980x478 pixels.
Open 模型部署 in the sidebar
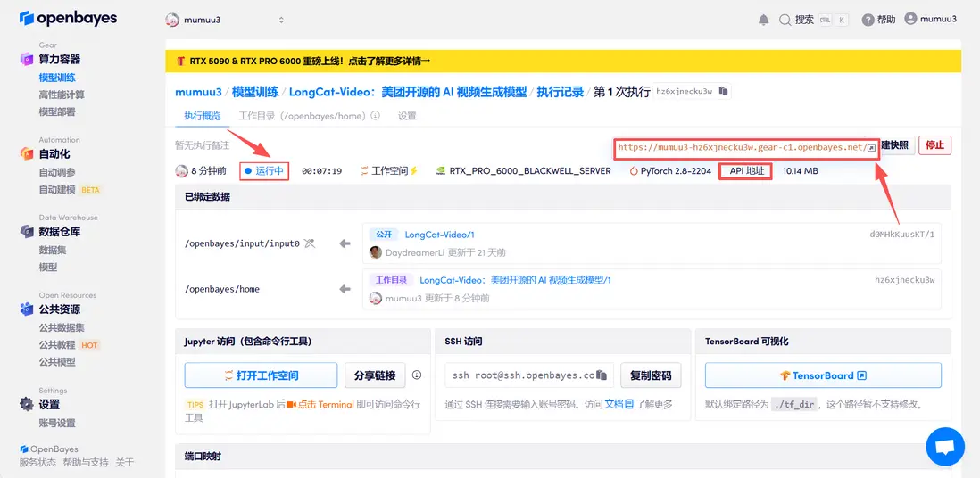[x=57, y=111]
